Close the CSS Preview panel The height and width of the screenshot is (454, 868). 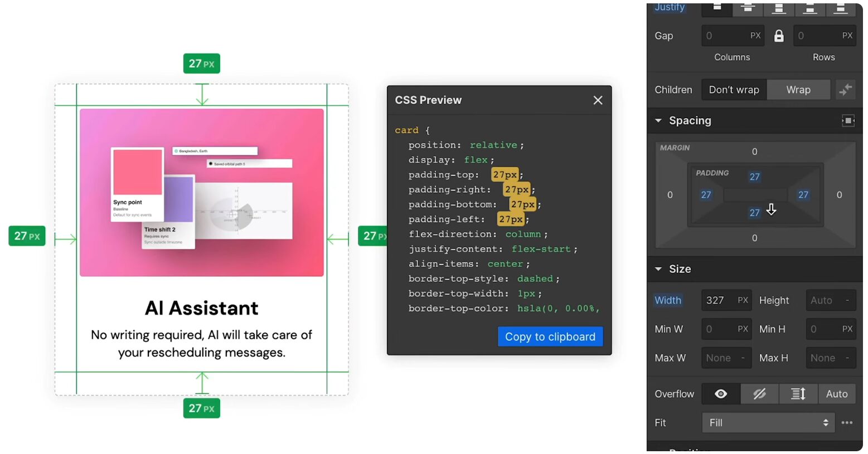pyautogui.click(x=598, y=100)
